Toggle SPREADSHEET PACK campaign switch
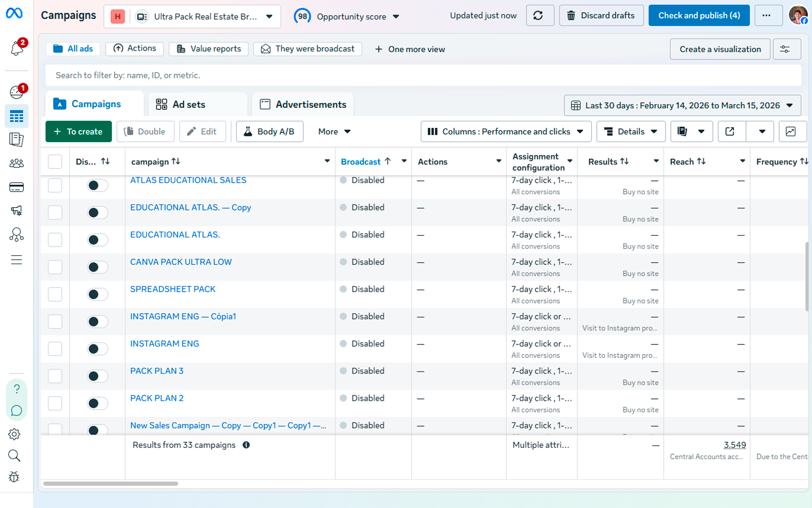The image size is (812, 508). coord(97,294)
